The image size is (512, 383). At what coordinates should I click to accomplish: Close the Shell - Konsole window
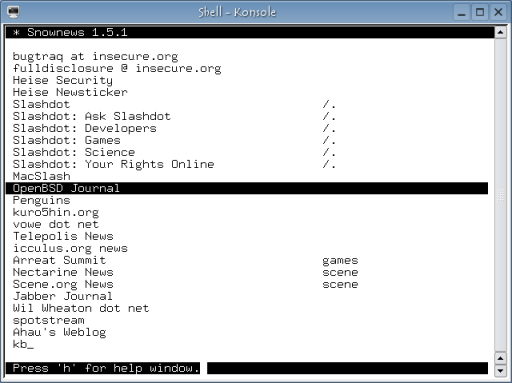tap(498, 12)
